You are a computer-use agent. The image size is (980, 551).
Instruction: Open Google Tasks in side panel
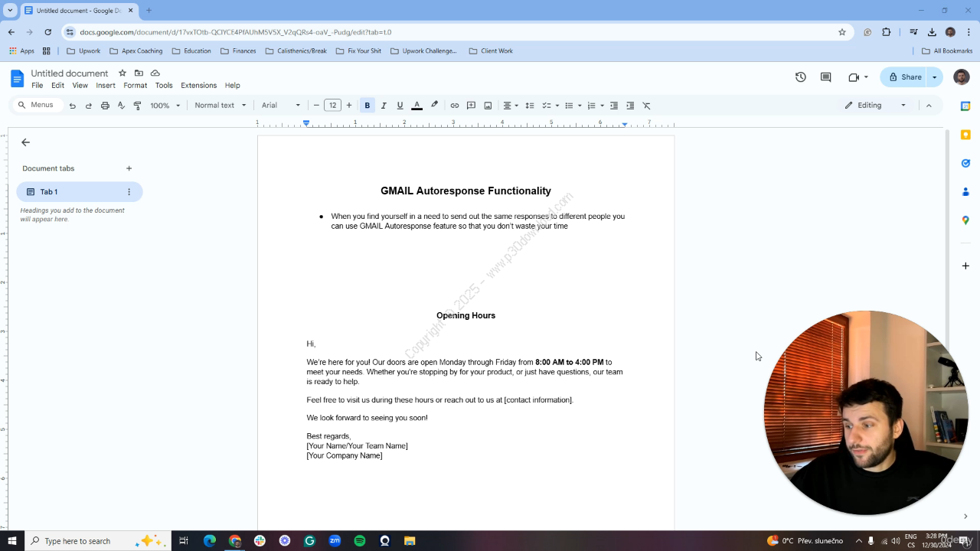pos(965,163)
